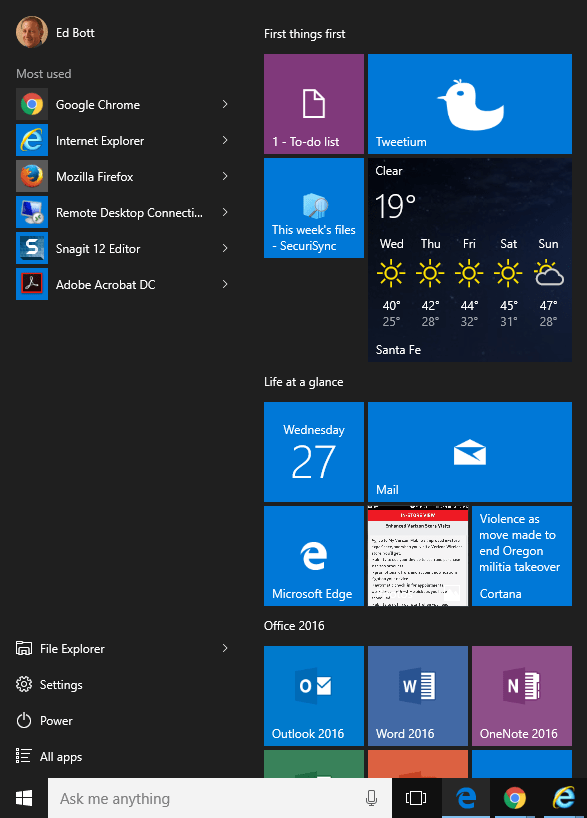The image size is (587, 818).
Task: Open Internet Explorer on the taskbar
Action: click(564, 798)
